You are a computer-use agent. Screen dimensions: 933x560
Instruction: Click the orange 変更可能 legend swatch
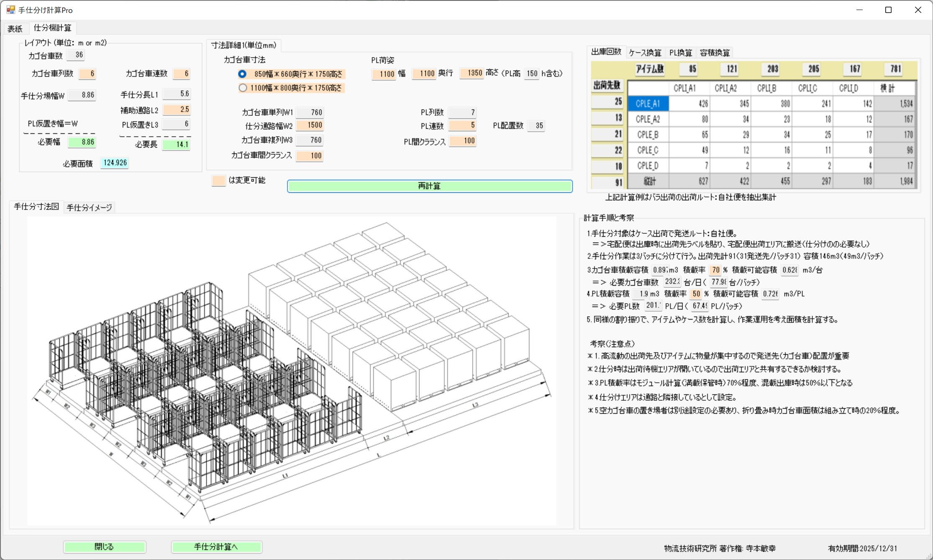click(x=218, y=181)
